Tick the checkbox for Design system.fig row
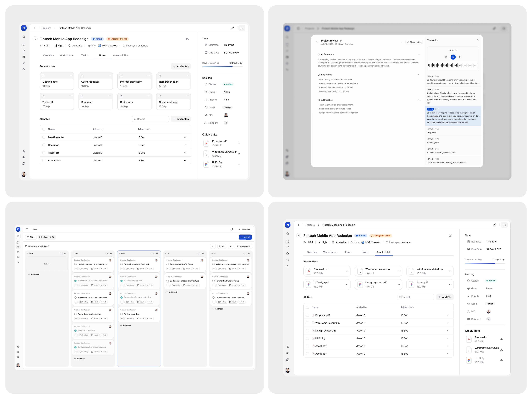This screenshot has width=532, height=399. point(307,330)
